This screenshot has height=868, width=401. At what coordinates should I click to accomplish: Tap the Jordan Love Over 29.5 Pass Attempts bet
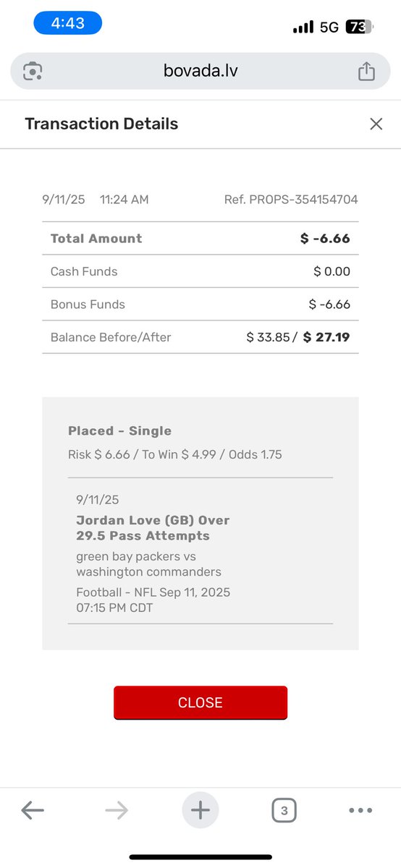pyautogui.click(x=153, y=528)
